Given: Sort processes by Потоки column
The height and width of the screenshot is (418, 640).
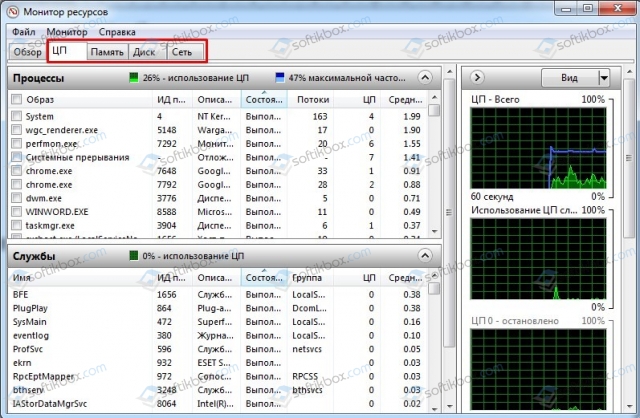Looking at the screenshot, I should click(312, 100).
